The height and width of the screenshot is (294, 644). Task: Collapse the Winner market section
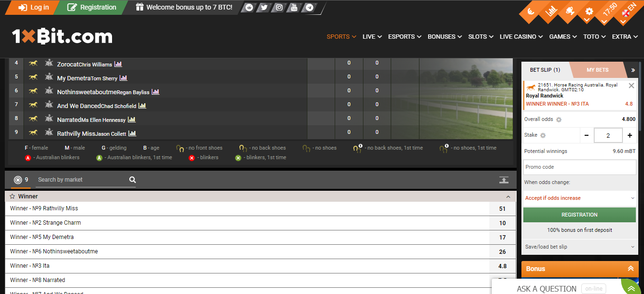[x=508, y=196]
